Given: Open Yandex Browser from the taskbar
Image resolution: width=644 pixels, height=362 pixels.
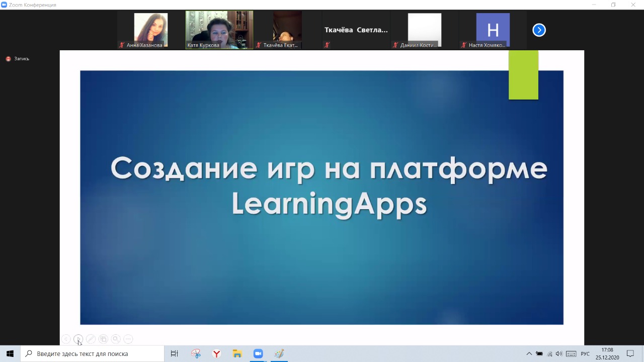Looking at the screenshot, I should coord(216,354).
